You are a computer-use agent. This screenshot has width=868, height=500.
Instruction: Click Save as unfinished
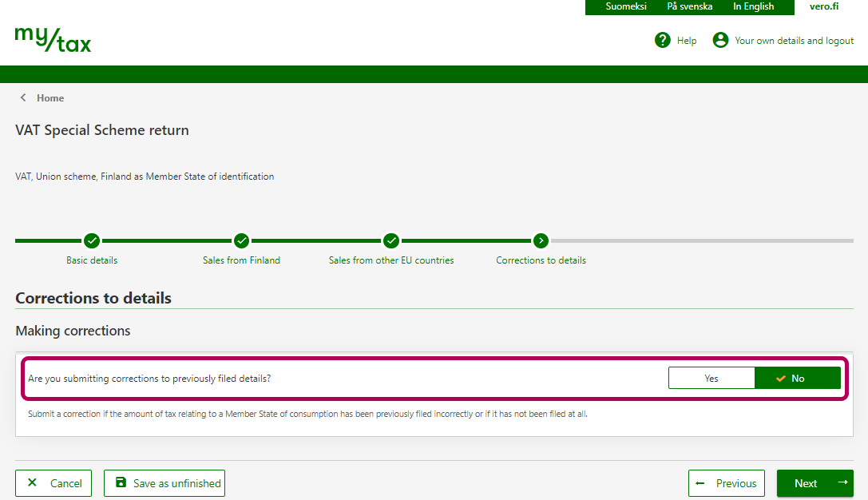pos(164,483)
